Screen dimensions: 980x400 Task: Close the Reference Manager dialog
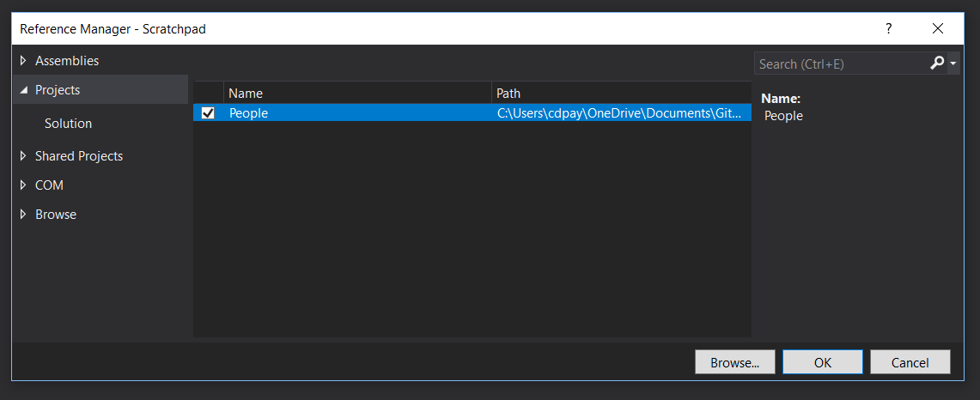pos(938,28)
